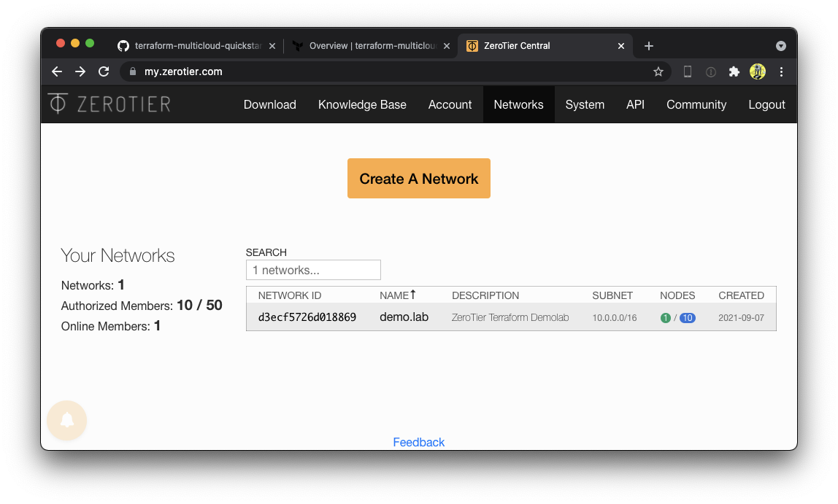Click the notification bell icon
The image size is (838, 504).
coord(67,420)
